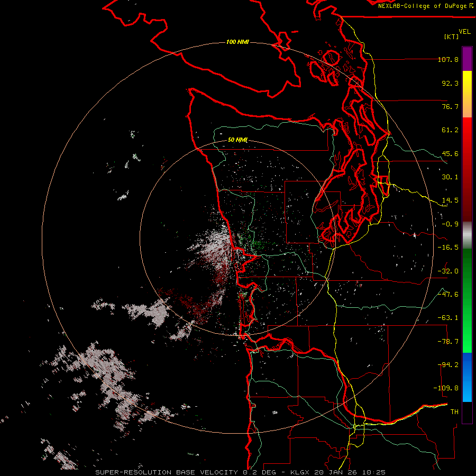The height and width of the screenshot is (476, 476).
Task: Click the -47.6 velocity scale value
Action: pos(448,295)
